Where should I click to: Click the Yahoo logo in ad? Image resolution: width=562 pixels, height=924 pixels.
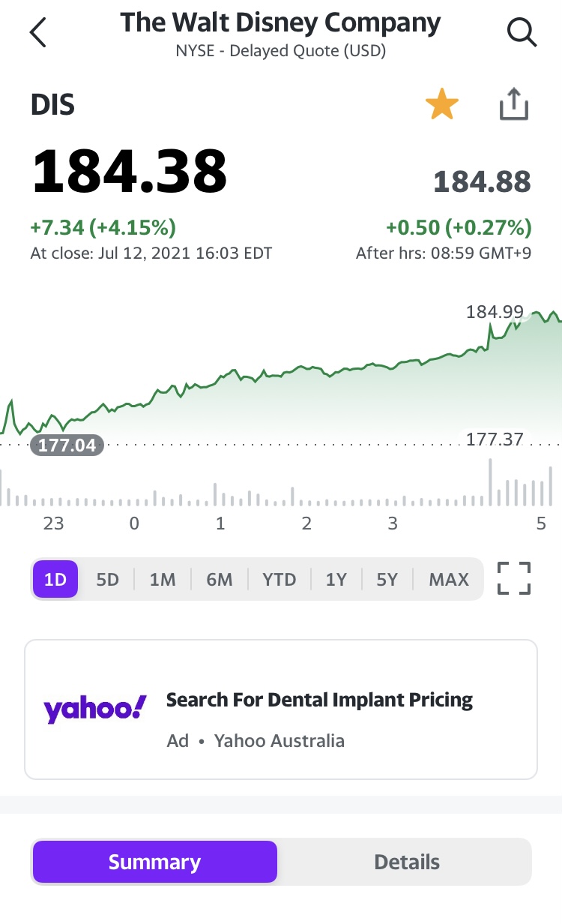(94, 709)
